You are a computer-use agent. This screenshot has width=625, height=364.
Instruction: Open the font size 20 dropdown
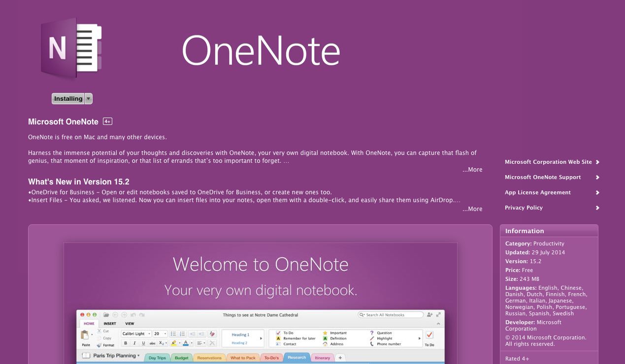tap(160, 334)
